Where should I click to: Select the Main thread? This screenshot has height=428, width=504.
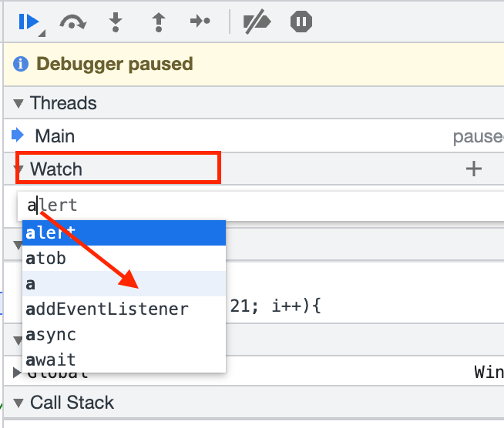55,136
